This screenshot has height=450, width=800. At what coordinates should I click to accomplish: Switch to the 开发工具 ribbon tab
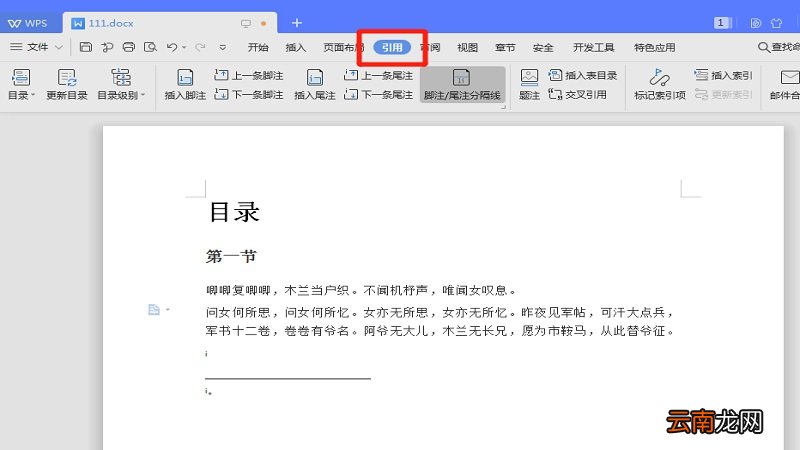[x=593, y=47]
